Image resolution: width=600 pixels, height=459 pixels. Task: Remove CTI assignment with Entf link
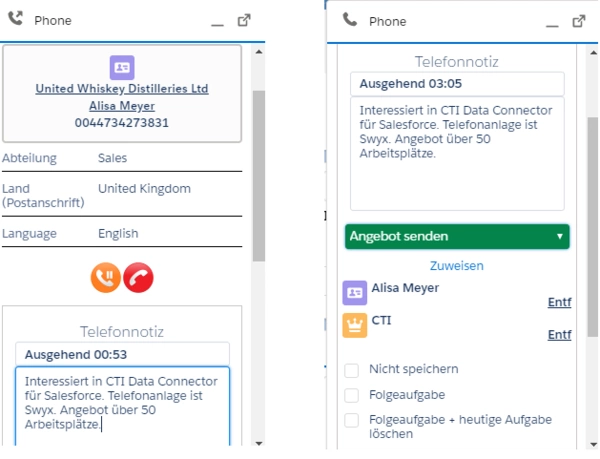click(559, 335)
